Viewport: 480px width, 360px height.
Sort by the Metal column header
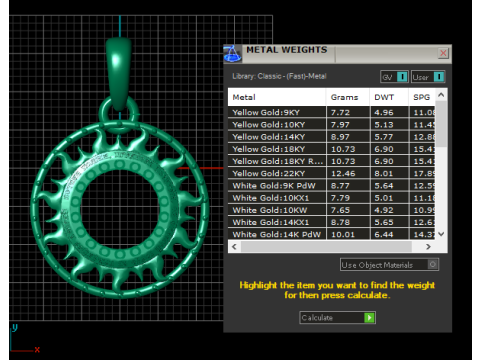click(277, 97)
